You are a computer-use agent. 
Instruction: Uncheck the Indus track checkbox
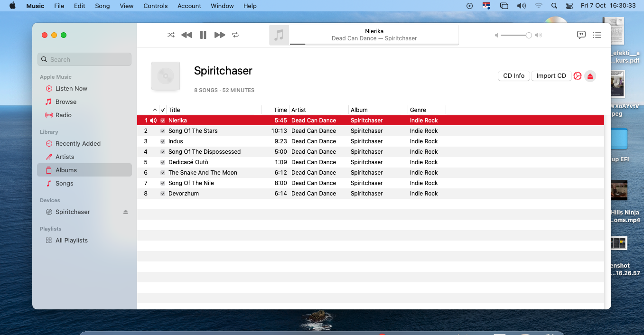click(x=163, y=141)
